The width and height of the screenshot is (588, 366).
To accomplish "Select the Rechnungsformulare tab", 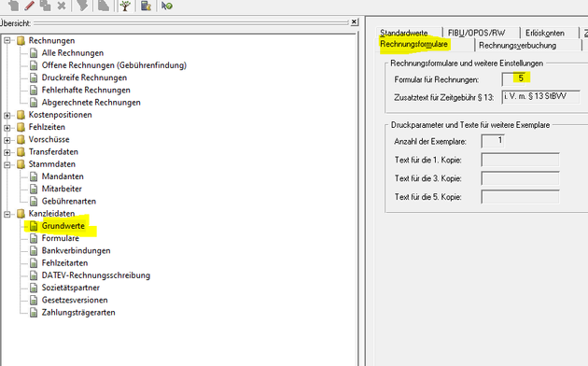I will point(414,44).
